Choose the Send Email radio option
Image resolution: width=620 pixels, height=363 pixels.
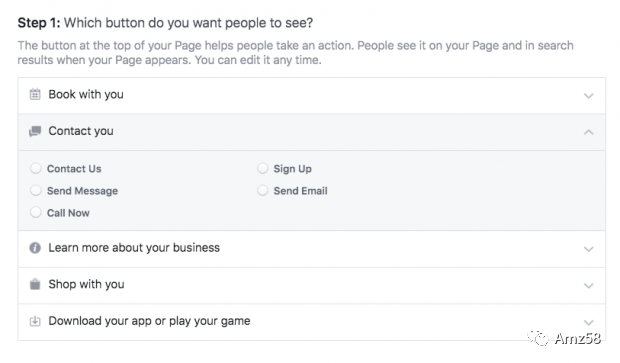[x=263, y=191]
